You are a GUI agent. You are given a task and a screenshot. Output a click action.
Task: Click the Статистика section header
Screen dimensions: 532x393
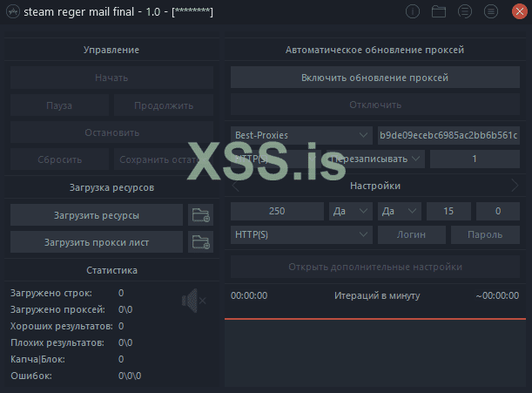coord(111,270)
